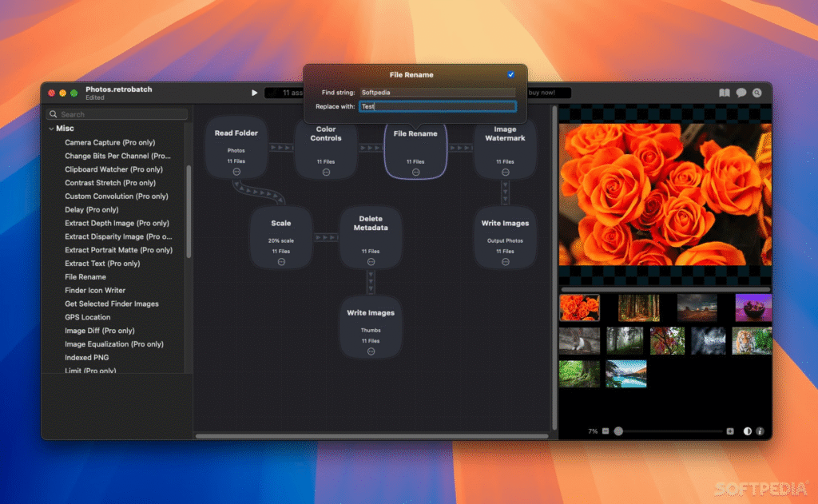Image resolution: width=818 pixels, height=504 pixels.
Task: Select File Rename in the node list
Action: pos(85,277)
